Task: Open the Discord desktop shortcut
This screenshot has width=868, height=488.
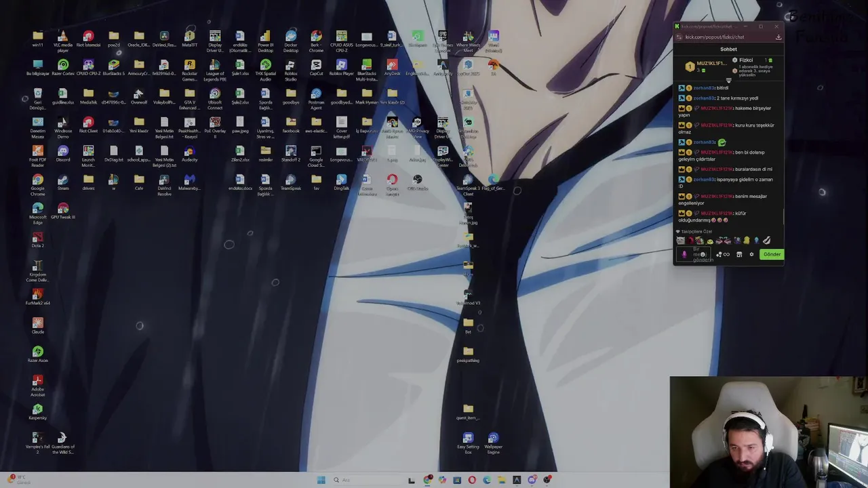Action: [63, 153]
